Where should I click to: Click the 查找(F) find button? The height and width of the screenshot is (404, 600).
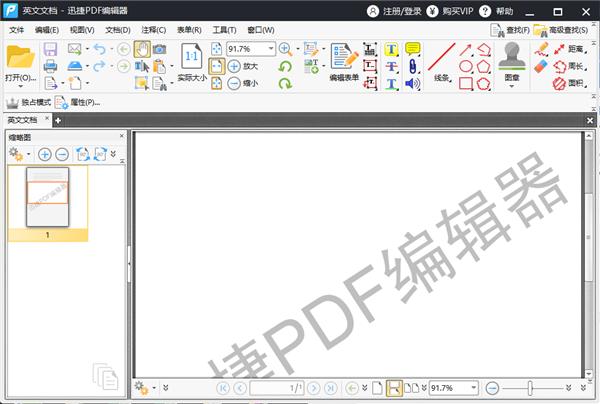pos(510,30)
